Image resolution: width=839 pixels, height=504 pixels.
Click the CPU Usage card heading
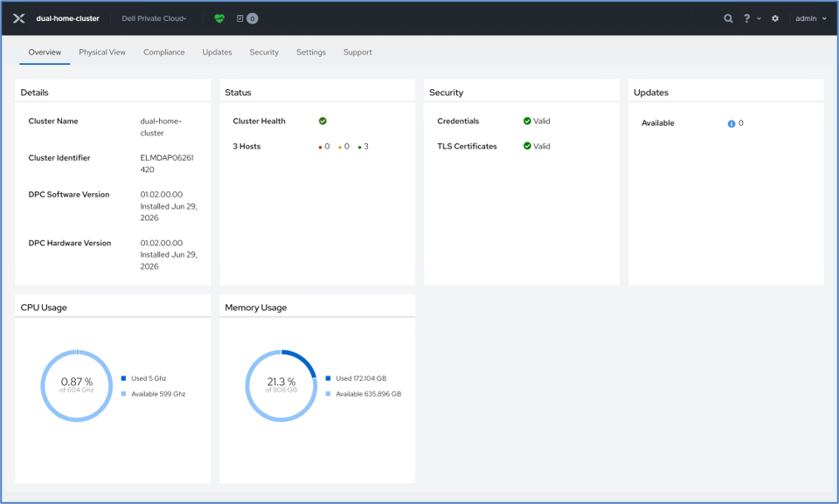[44, 307]
